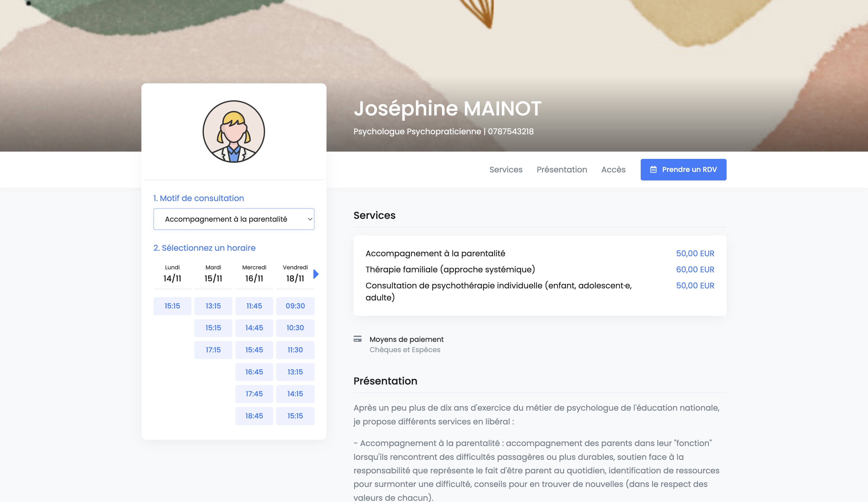This screenshot has width=868, height=502.
Task: Choose the Vendredi 10:30 slot
Action: click(295, 328)
